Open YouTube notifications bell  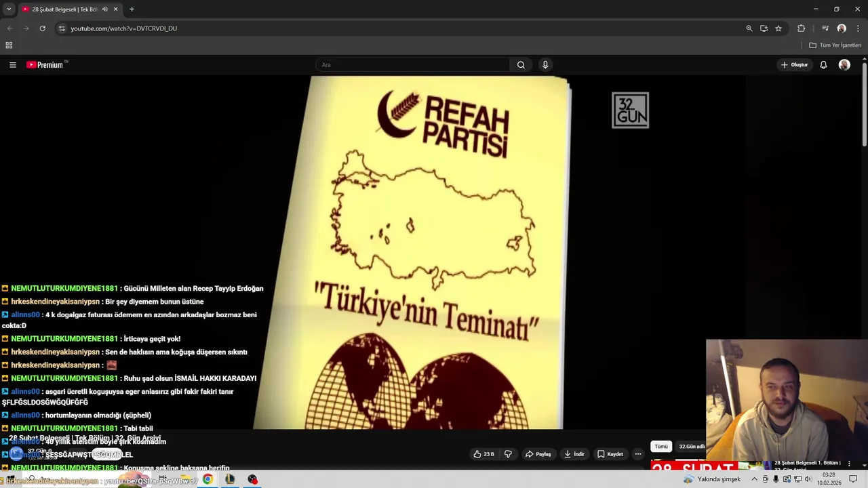(823, 65)
